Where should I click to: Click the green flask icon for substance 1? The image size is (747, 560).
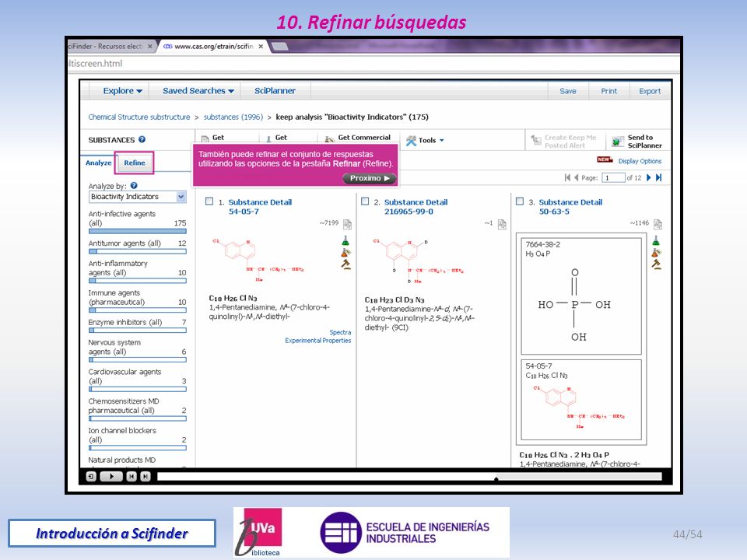point(345,240)
